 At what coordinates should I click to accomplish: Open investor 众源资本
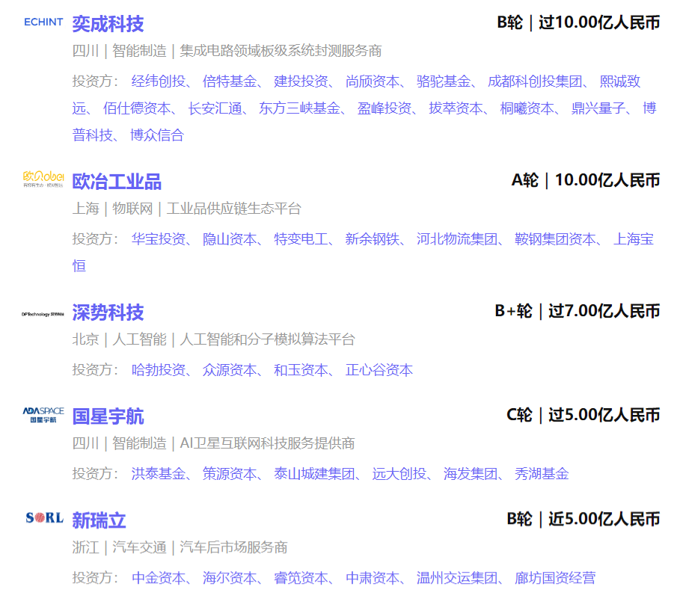pyautogui.click(x=230, y=370)
